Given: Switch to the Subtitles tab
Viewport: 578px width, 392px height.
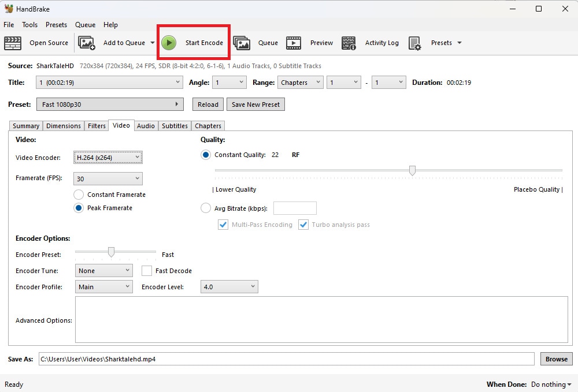Looking at the screenshot, I should [x=175, y=126].
